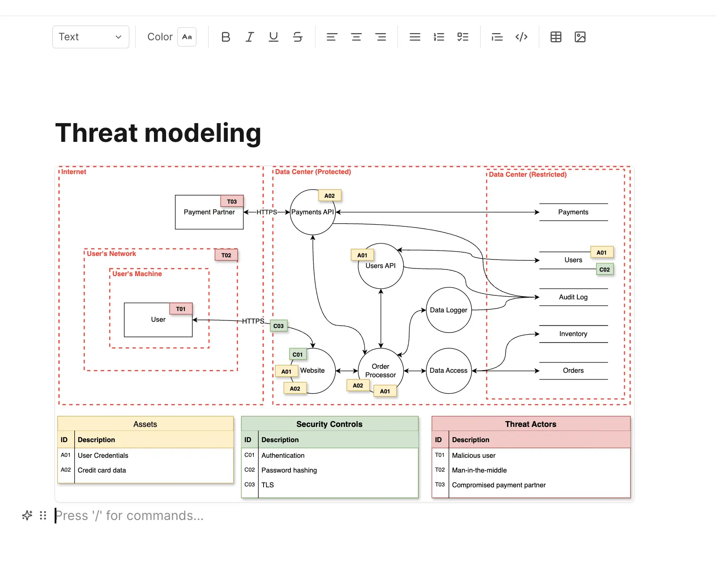Image resolution: width=716 pixels, height=588 pixels.
Task: Open the Text style dropdown
Action: [91, 37]
